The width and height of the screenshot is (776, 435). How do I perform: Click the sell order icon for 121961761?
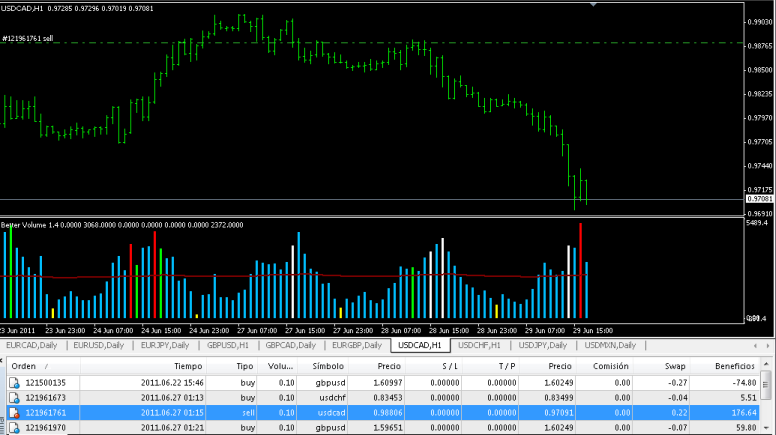click(14, 412)
